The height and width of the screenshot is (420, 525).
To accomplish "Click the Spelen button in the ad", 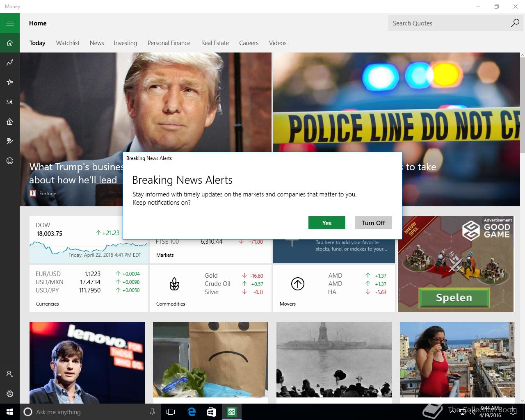I will tap(454, 297).
